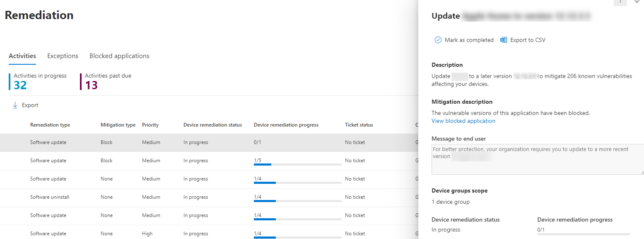Screen dimensions: 644x239
Task: Open the Blocked applications tab
Action: click(119, 56)
